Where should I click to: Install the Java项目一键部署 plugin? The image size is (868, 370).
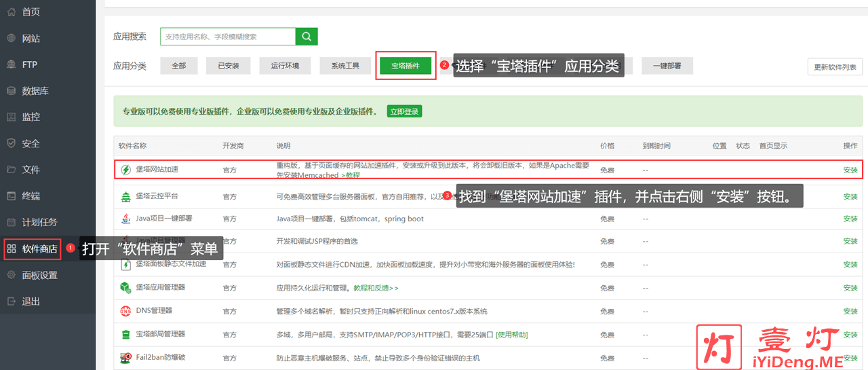(x=850, y=219)
